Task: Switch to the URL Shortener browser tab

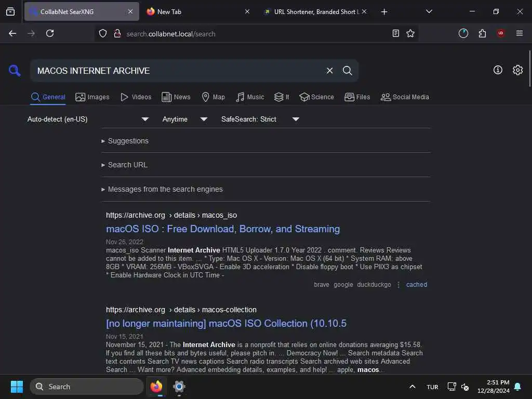Action: (x=315, y=11)
